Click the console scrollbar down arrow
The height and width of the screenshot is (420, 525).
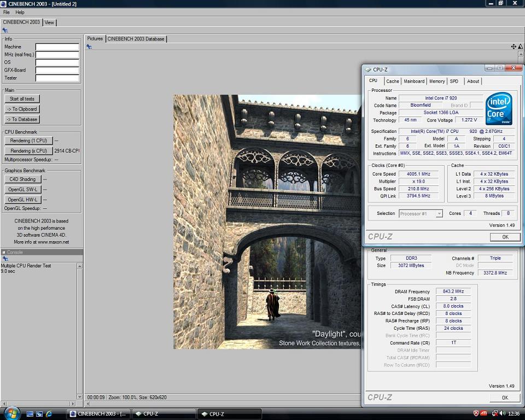(80, 396)
